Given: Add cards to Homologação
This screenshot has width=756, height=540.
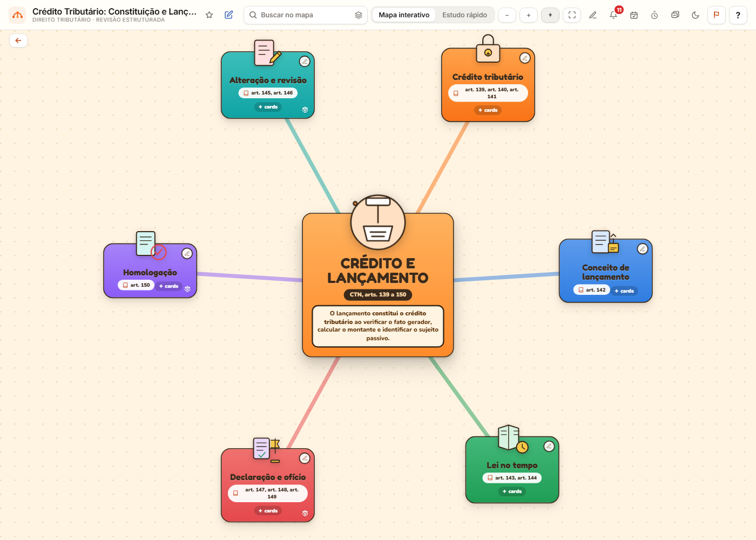Looking at the screenshot, I should [x=168, y=286].
